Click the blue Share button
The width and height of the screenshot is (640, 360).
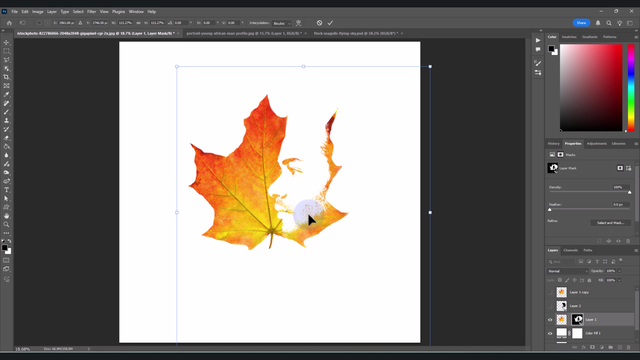581,23
